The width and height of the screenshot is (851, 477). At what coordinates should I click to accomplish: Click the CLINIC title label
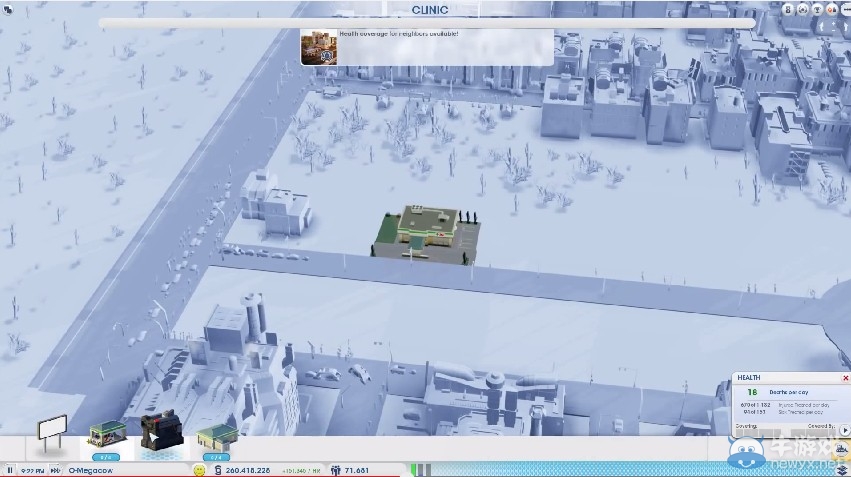tap(430, 10)
